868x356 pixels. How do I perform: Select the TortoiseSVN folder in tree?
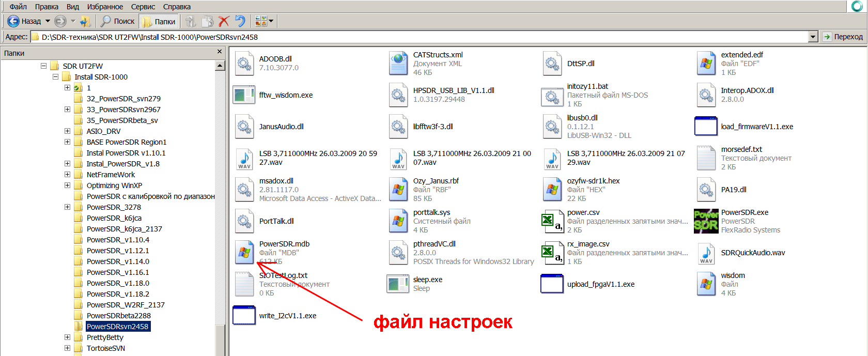(106, 348)
